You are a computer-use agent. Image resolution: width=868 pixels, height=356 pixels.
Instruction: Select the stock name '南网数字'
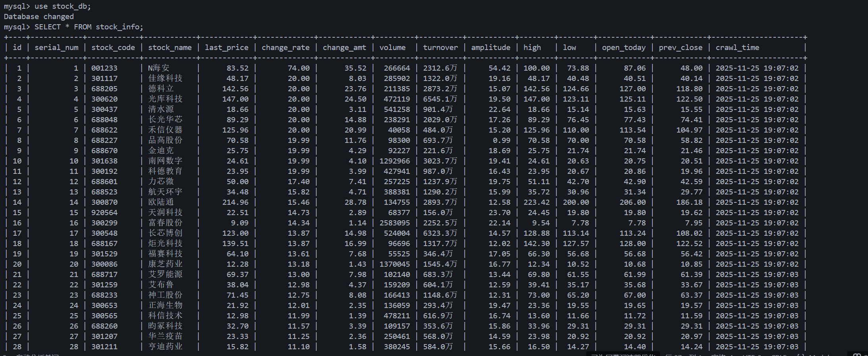point(166,161)
